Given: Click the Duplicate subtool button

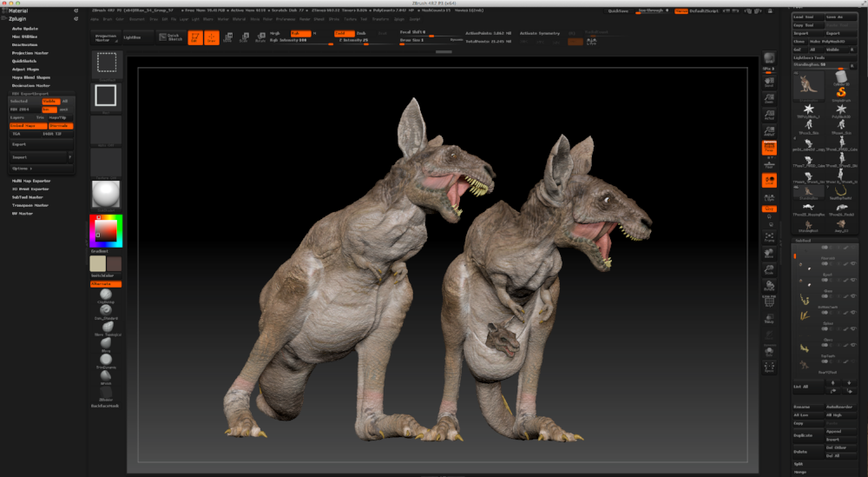Looking at the screenshot, I should click(807, 435).
